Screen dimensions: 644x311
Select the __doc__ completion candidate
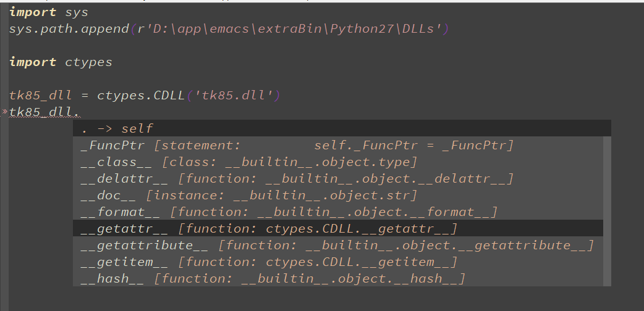coord(337,195)
